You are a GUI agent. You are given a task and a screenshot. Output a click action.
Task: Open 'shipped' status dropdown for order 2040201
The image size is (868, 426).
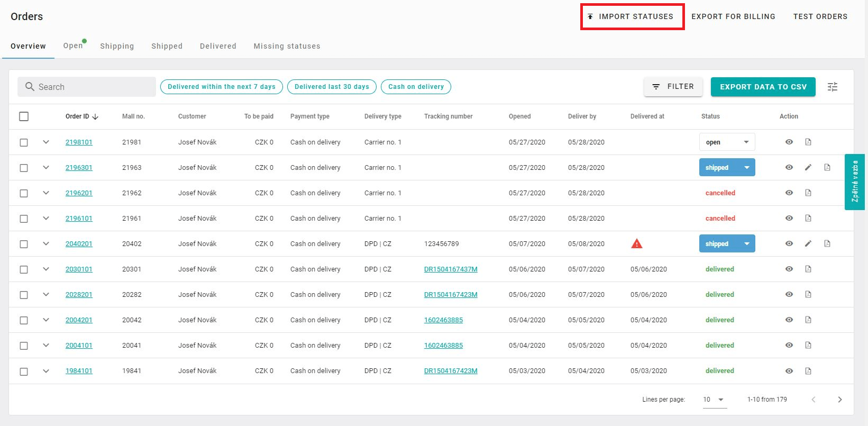[x=727, y=243]
